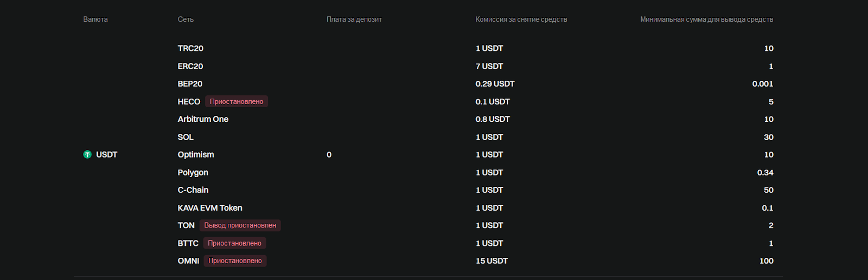Select the TRC20 network name
Viewport: 868px width, 280px height.
pyautogui.click(x=190, y=48)
